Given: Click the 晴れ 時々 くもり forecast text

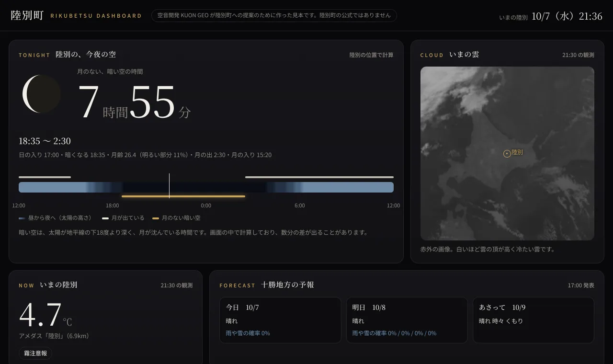Looking at the screenshot, I should tap(501, 321).
